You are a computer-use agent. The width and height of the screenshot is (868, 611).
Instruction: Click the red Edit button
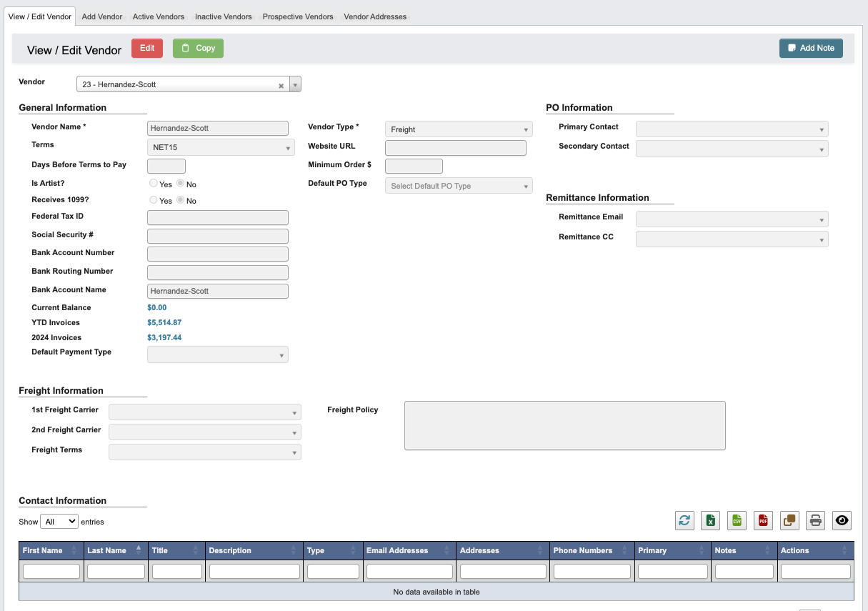tap(147, 48)
